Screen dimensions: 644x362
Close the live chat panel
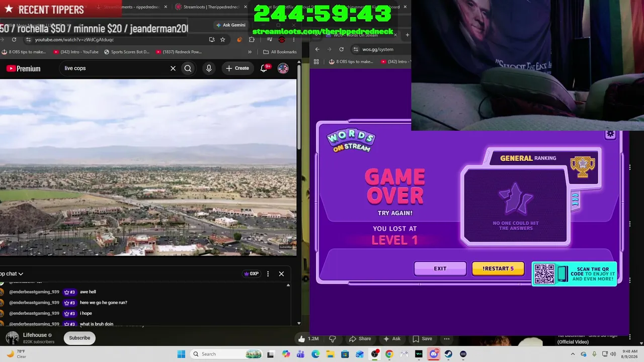281,274
